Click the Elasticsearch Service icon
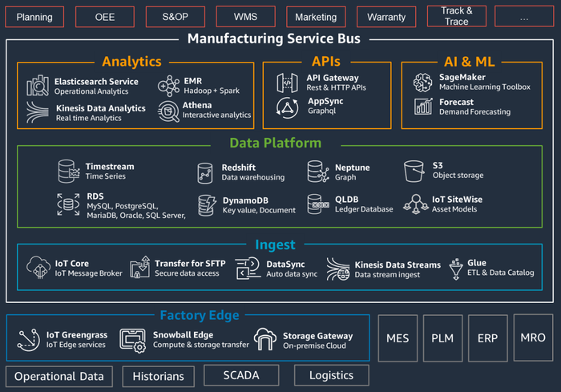 [38, 86]
